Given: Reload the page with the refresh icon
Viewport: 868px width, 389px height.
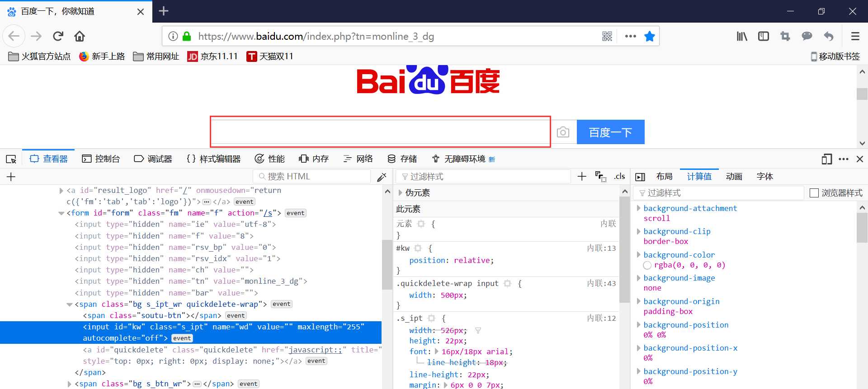Looking at the screenshot, I should pyautogui.click(x=58, y=36).
